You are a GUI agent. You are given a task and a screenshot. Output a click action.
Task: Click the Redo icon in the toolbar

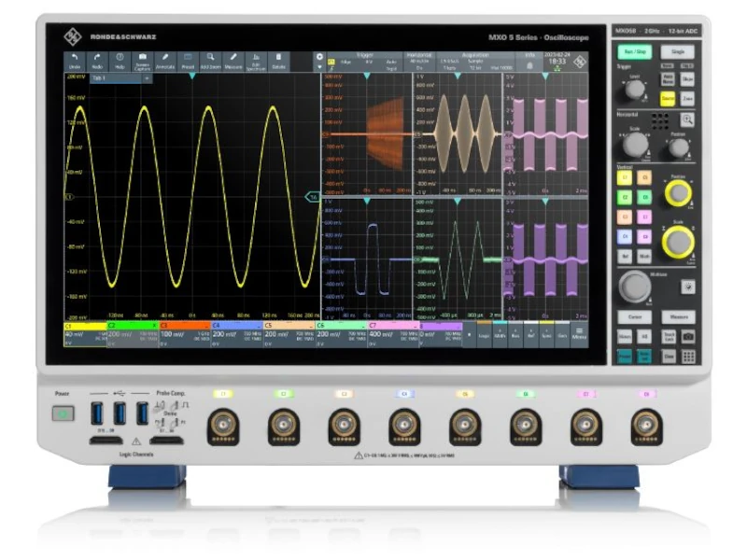click(x=98, y=61)
